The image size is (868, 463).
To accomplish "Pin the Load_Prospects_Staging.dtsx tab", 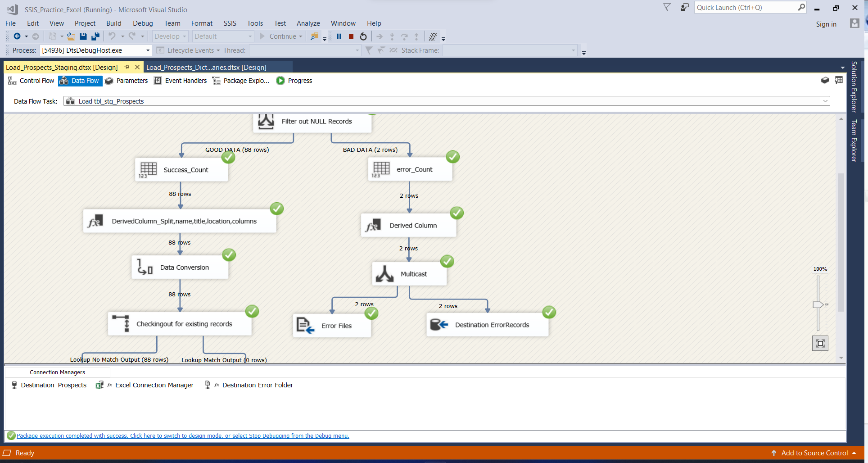I will 127,67.
